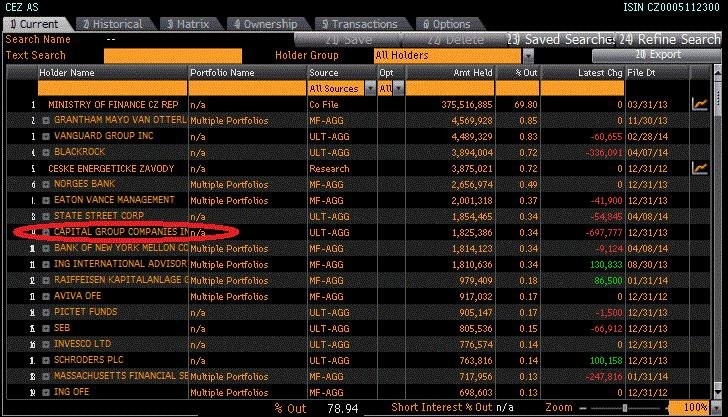Expand Raiffeisen Kapitalanlage row

[46, 280]
